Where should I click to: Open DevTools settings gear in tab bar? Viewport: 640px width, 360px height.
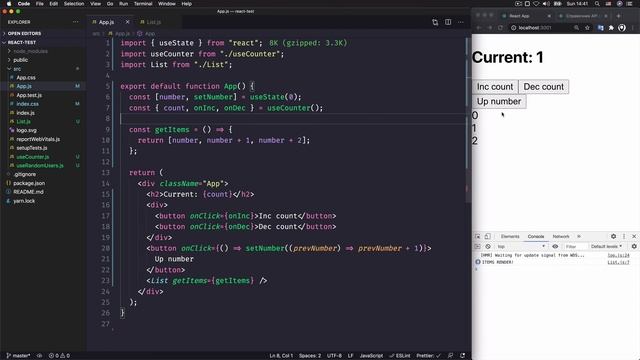click(x=613, y=236)
